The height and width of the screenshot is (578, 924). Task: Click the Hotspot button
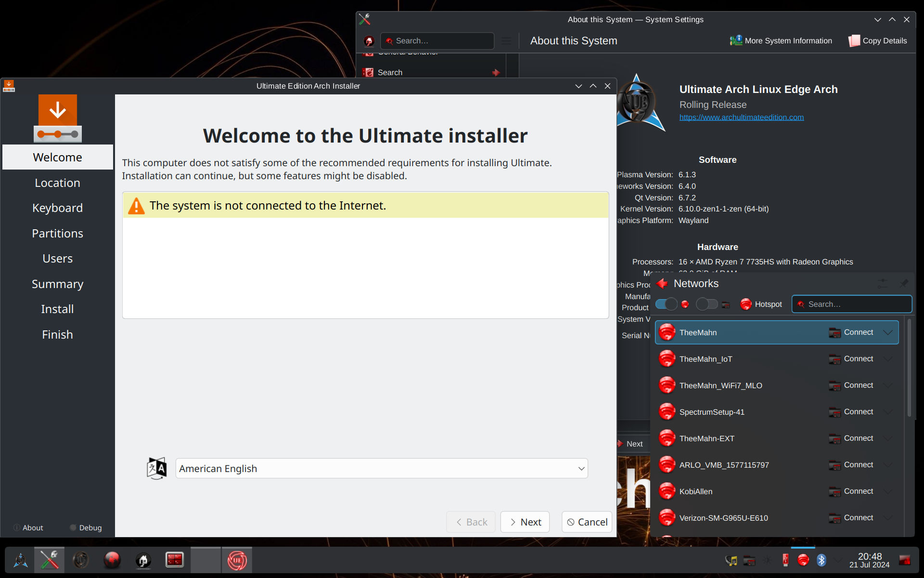(761, 304)
